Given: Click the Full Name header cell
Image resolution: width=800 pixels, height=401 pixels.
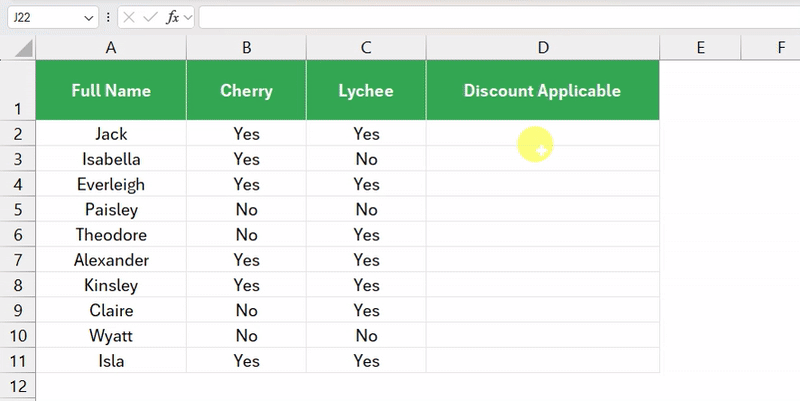Looking at the screenshot, I should tap(111, 90).
